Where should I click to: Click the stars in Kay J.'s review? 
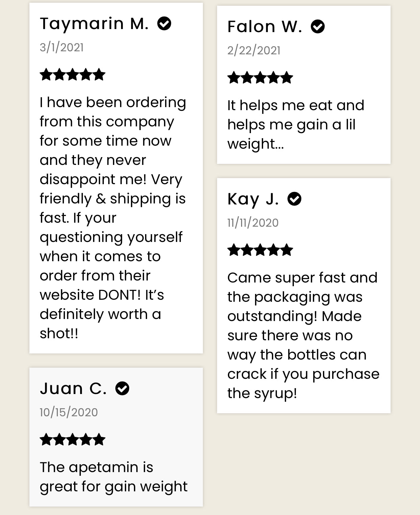(x=260, y=250)
